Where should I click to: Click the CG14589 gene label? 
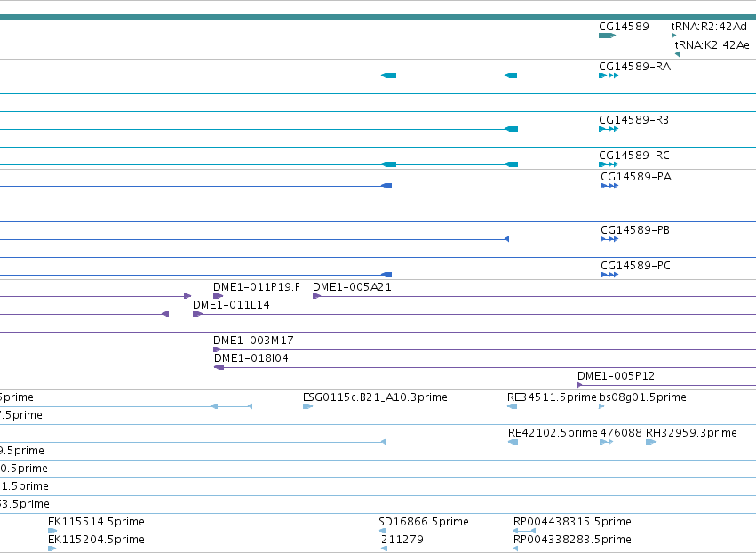click(624, 27)
